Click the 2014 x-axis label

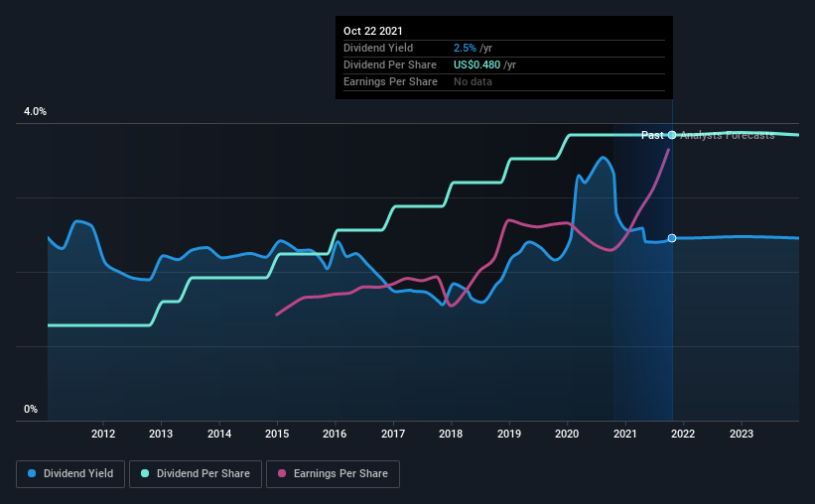pos(219,434)
